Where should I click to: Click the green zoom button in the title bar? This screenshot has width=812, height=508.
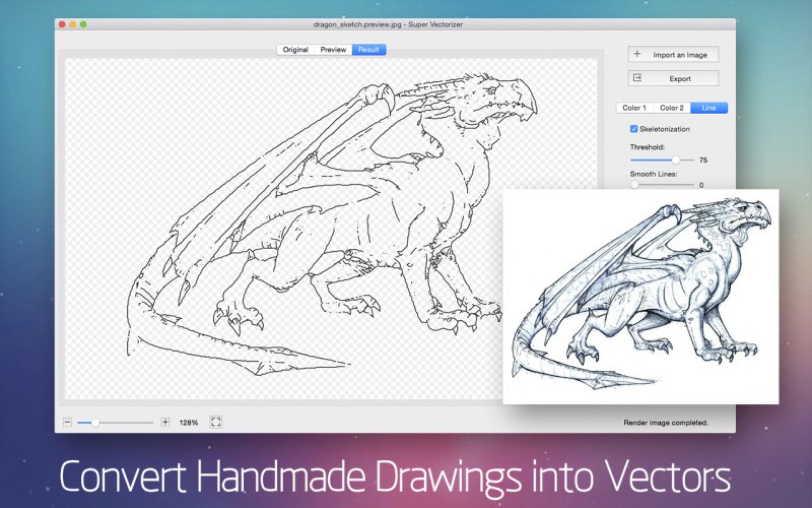tap(84, 24)
